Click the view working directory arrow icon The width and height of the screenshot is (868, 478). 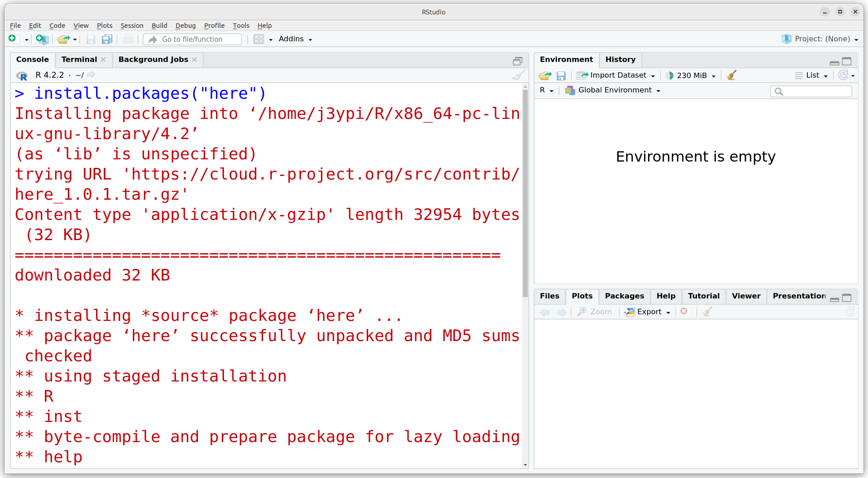click(91, 75)
